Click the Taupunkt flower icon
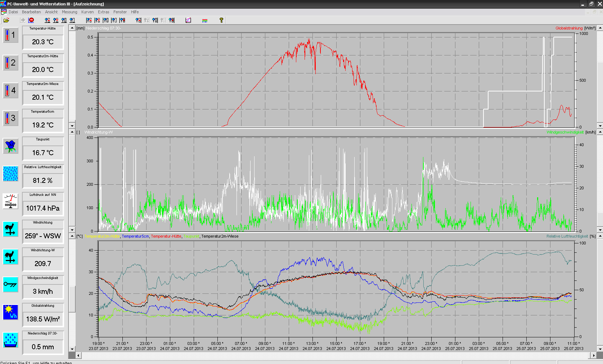Image resolution: width=603 pixels, height=364 pixels. point(11,146)
